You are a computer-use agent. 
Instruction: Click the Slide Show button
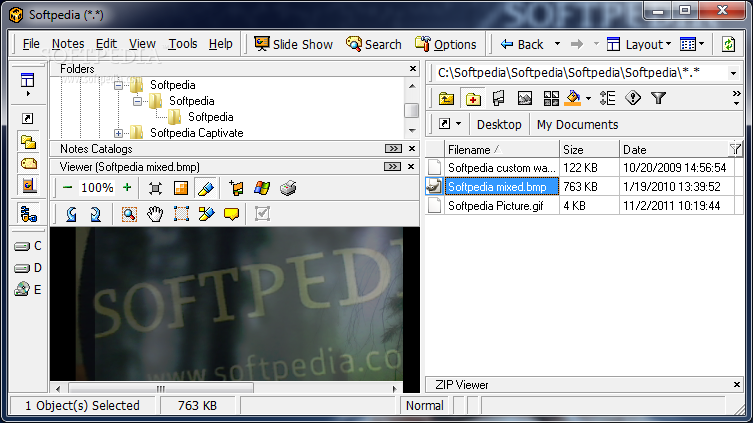(293, 44)
